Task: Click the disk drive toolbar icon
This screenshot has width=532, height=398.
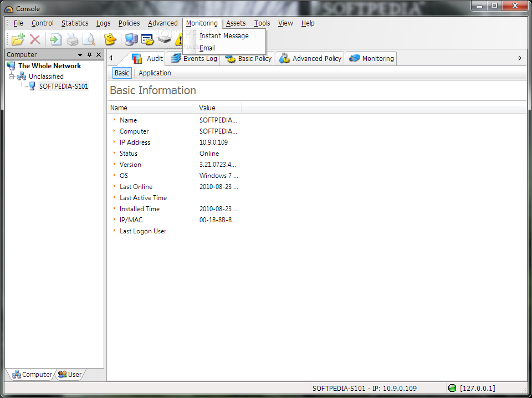Action: click(165, 39)
